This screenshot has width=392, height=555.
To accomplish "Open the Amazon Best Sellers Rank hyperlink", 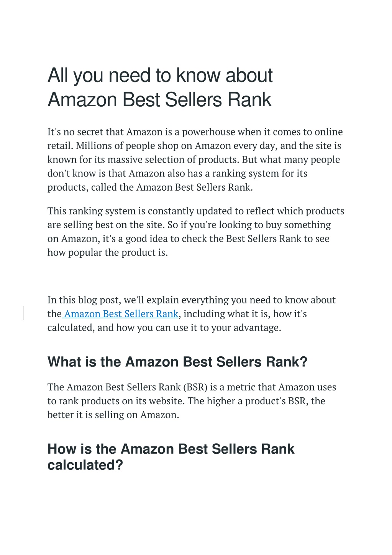I will tap(120, 314).
